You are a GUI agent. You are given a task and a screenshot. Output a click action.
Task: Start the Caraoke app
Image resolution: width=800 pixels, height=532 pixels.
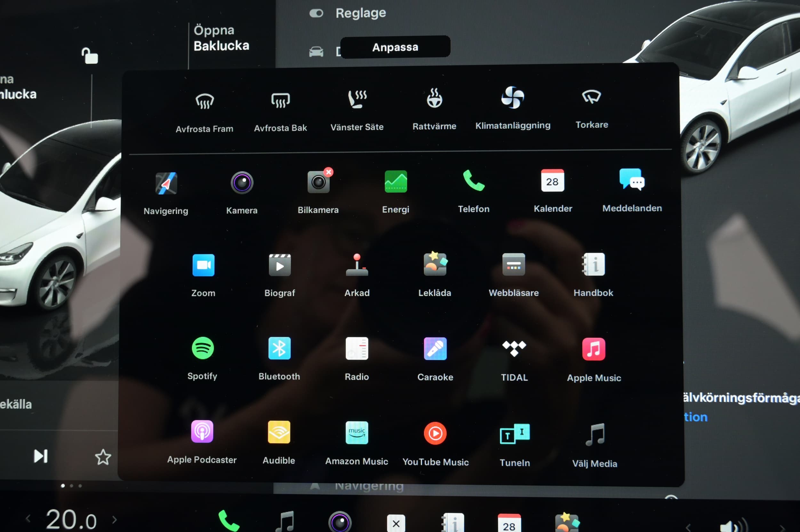point(435,360)
